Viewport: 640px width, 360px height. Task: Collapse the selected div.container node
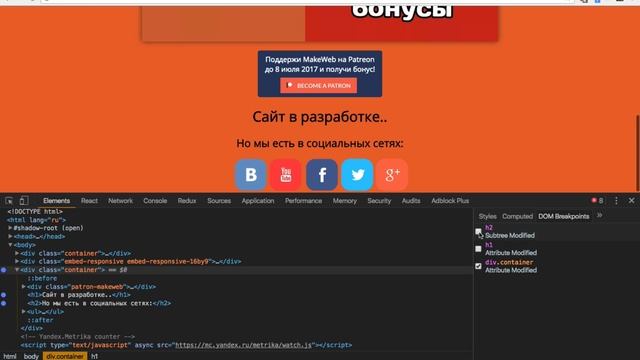pyautogui.click(x=17, y=270)
